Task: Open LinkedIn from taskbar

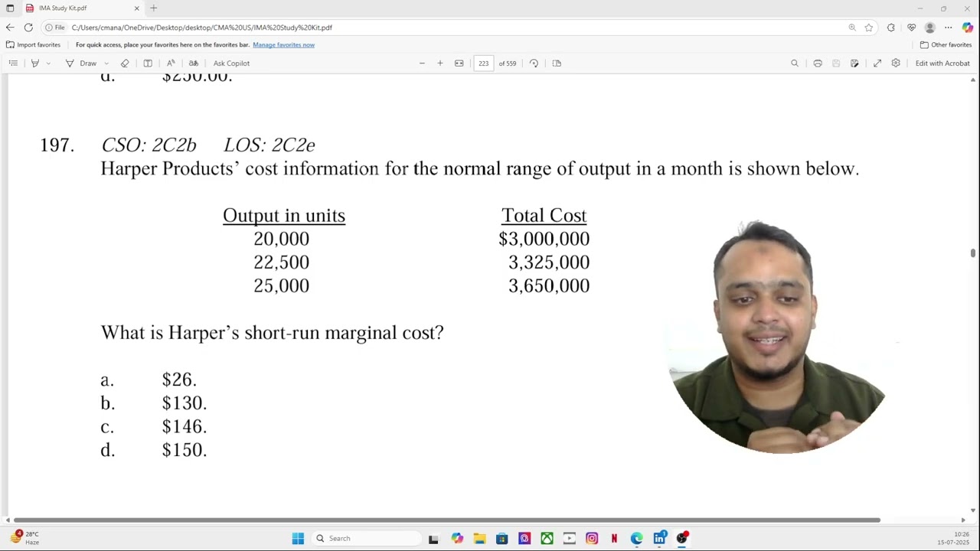Action: coord(659,539)
